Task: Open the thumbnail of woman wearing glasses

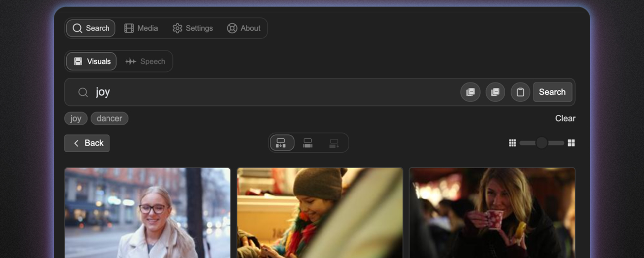Action: coord(148,212)
